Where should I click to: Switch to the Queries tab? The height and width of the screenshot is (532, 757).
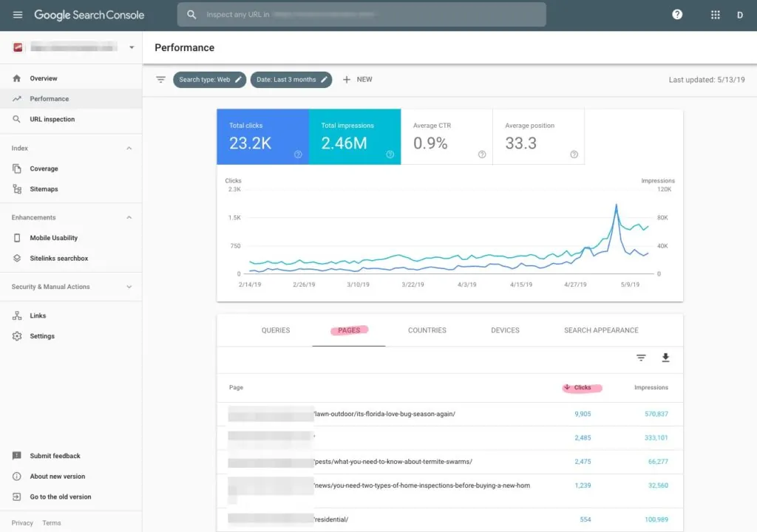(x=276, y=330)
